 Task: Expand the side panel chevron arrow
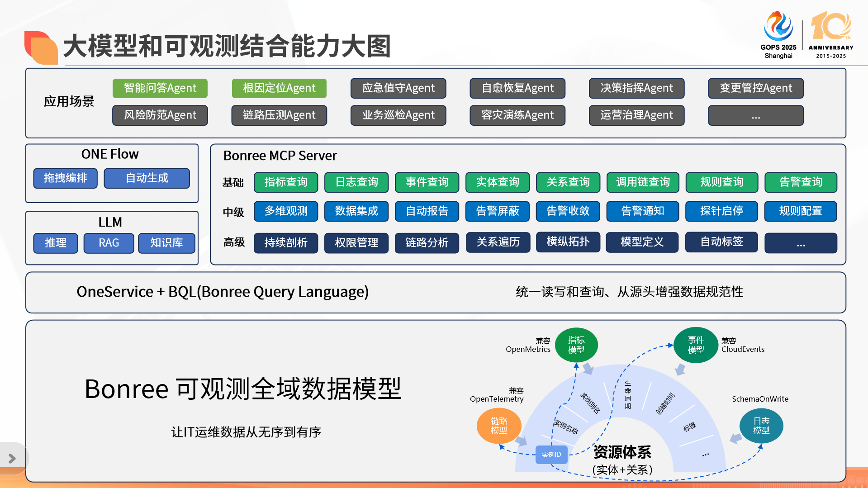pos(12,459)
